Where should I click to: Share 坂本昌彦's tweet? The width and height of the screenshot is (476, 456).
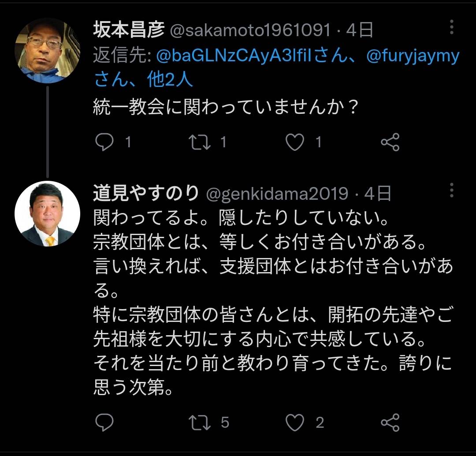click(x=390, y=142)
